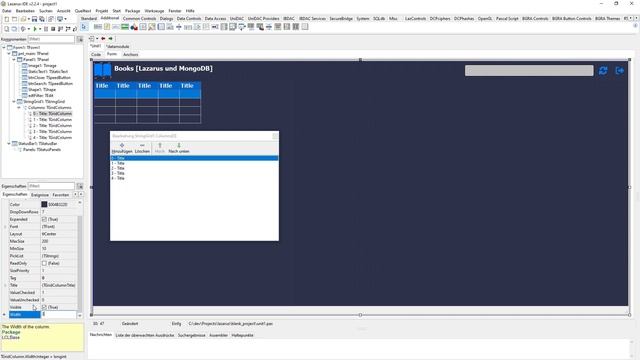Click Nach unten in the columns editor
This screenshot has width=640, height=360.
pos(179,148)
